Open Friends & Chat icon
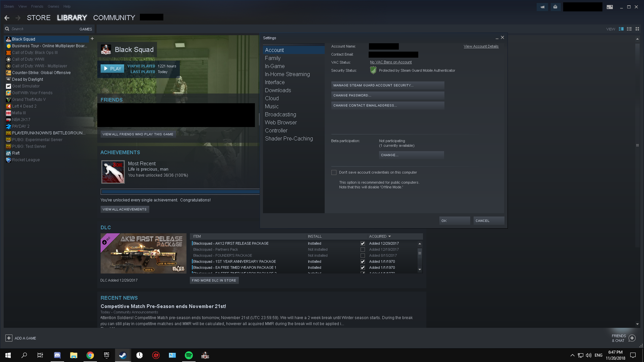 (x=632, y=338)
